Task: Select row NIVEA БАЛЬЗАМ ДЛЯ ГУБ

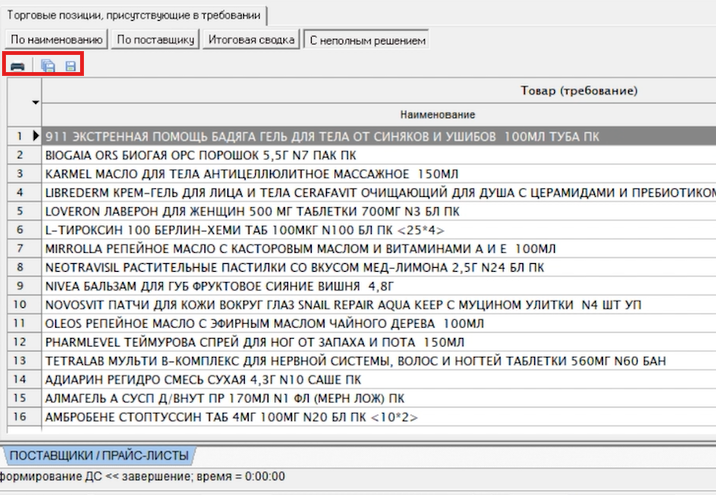Action: point(379,286)
